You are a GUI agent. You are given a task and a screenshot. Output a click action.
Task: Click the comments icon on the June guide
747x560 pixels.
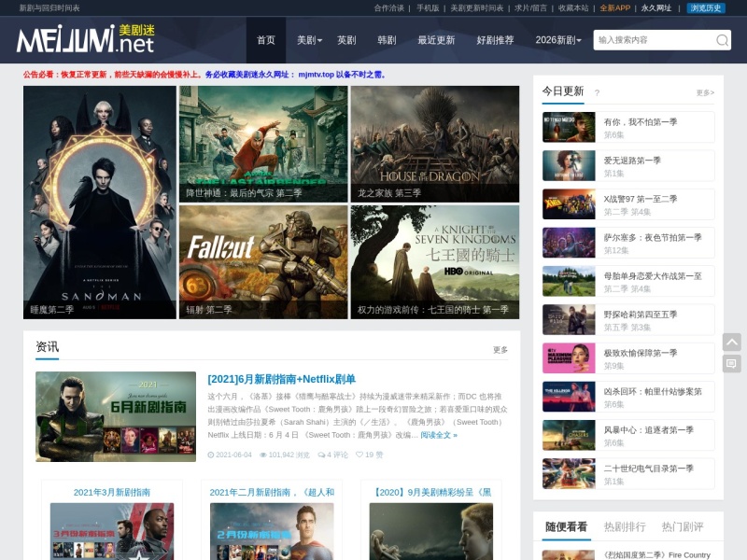(x=321, y=455)
